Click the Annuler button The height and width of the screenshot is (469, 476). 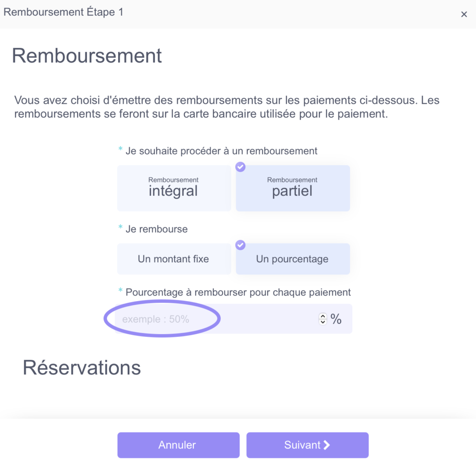[x=178, y=445]
